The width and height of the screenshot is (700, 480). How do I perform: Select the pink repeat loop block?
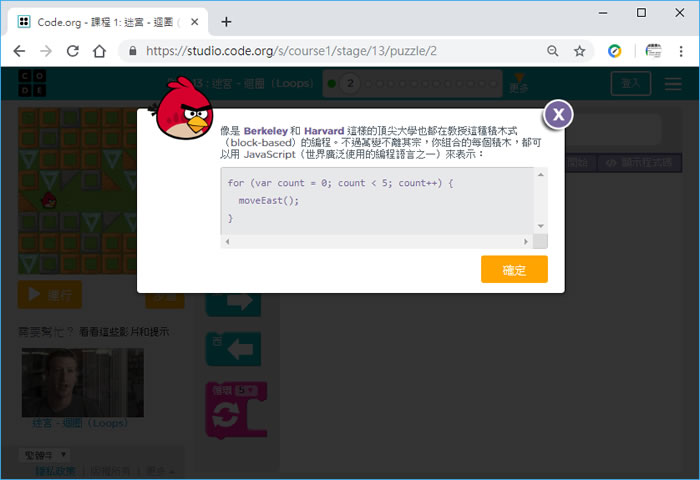coord(236,409)
